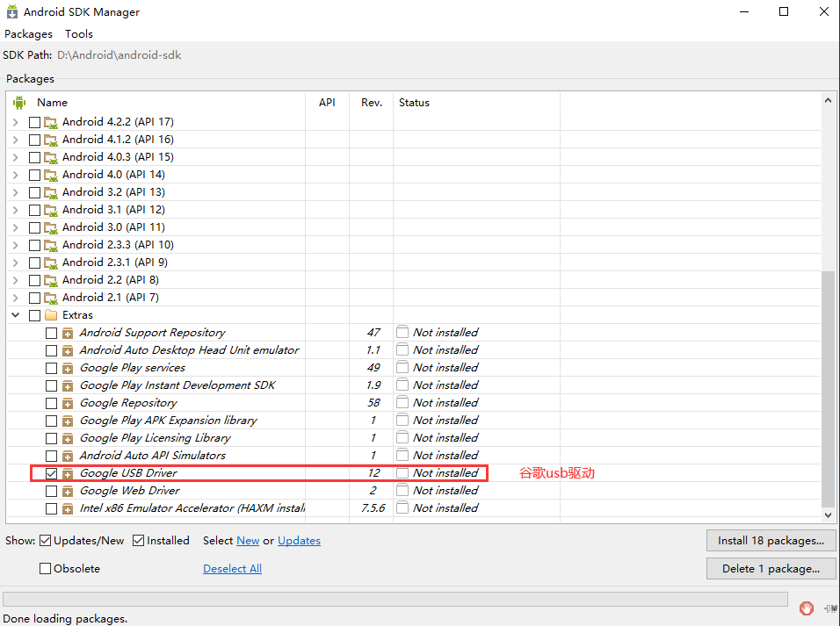Click the log window icon at bottom right
Screen dimensions: 840x626
[831, 608]
